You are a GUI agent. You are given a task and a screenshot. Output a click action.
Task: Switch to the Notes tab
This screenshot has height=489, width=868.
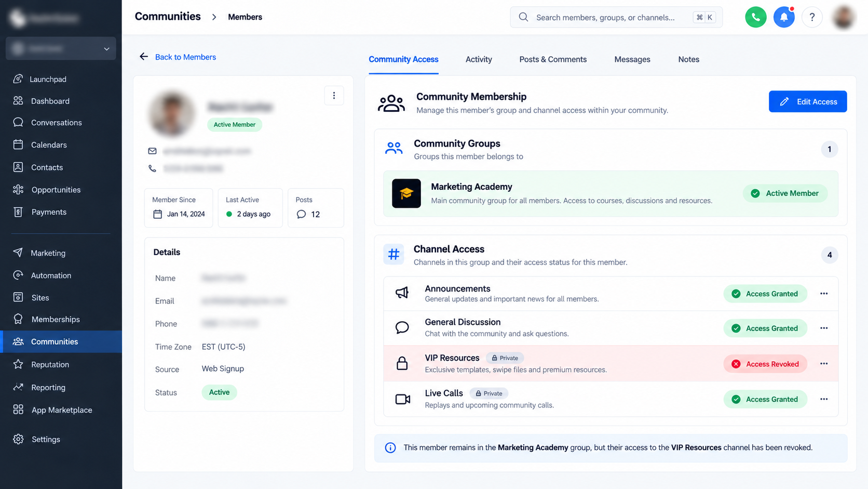688,59
